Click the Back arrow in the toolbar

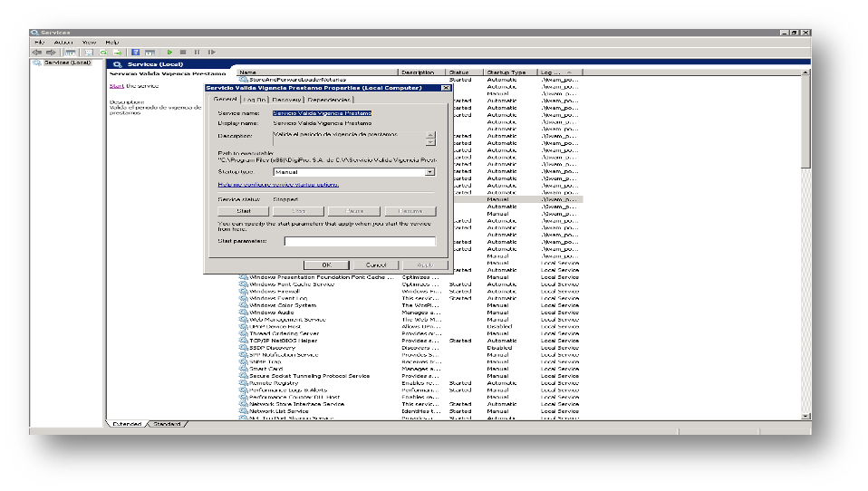tap(37, 53)
